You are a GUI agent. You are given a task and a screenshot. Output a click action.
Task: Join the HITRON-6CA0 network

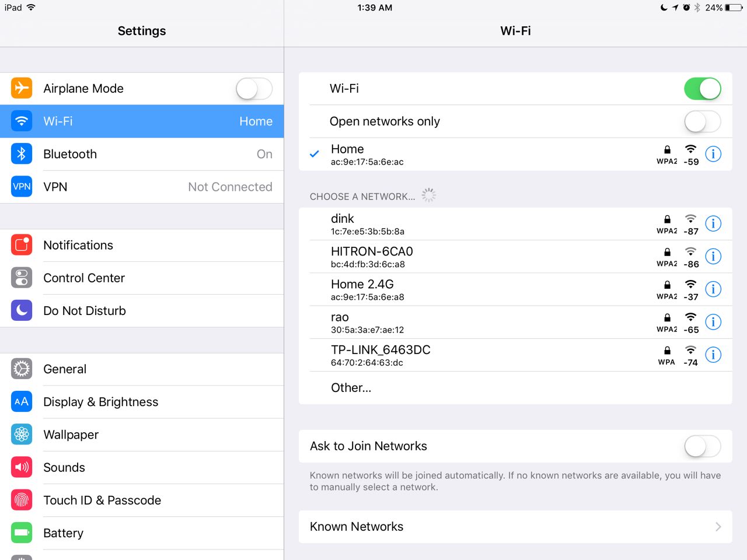[515, 257]
